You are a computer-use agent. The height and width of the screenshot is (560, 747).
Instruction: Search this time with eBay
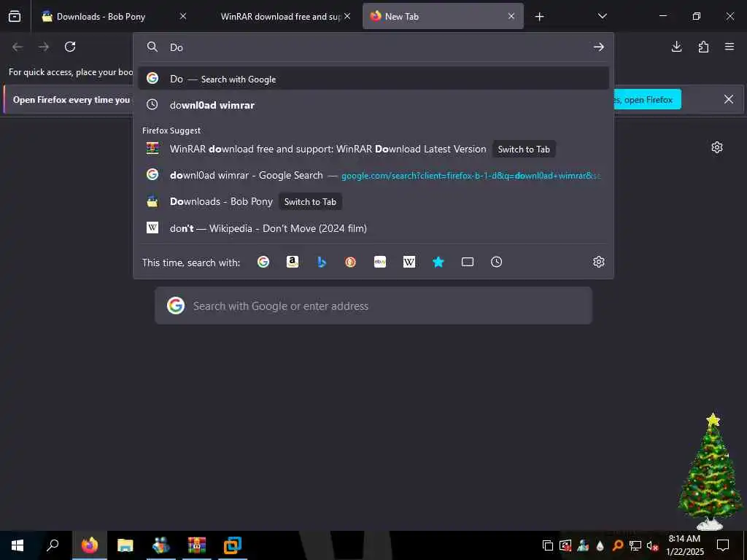tap(379, 262)
